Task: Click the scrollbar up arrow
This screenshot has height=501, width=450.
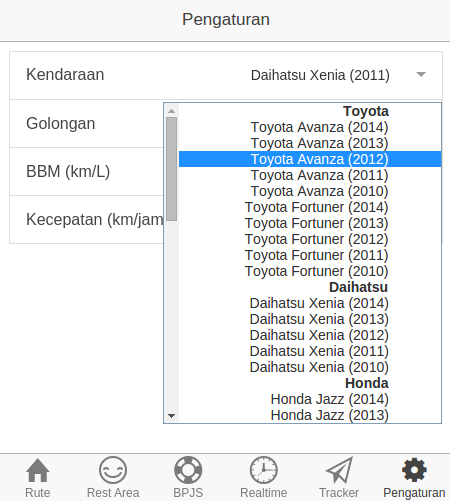Action: (x=171, y=111)
